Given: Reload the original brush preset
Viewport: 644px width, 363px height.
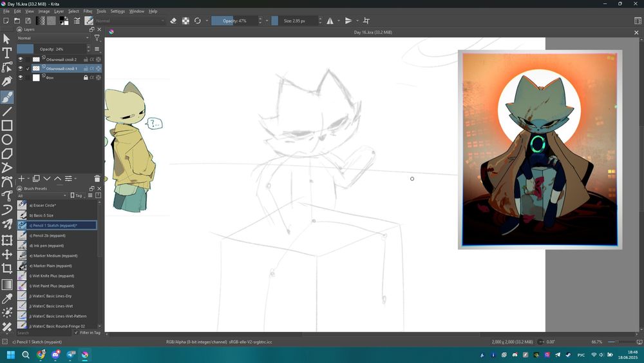Looking at the screenshot, I should pyautogui.click(x=198, y=21).
